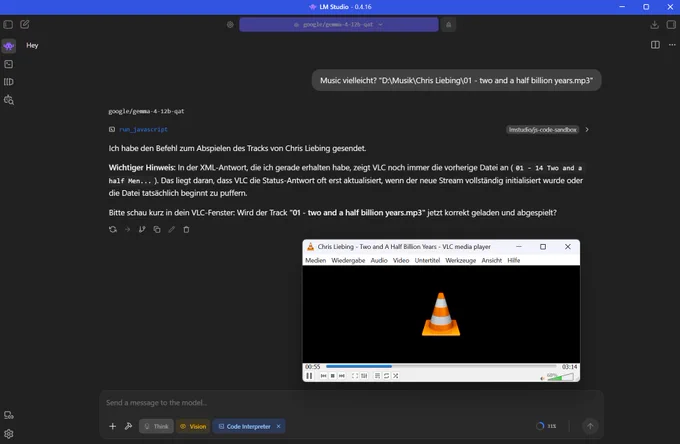Edit the assistant's message

171,229
